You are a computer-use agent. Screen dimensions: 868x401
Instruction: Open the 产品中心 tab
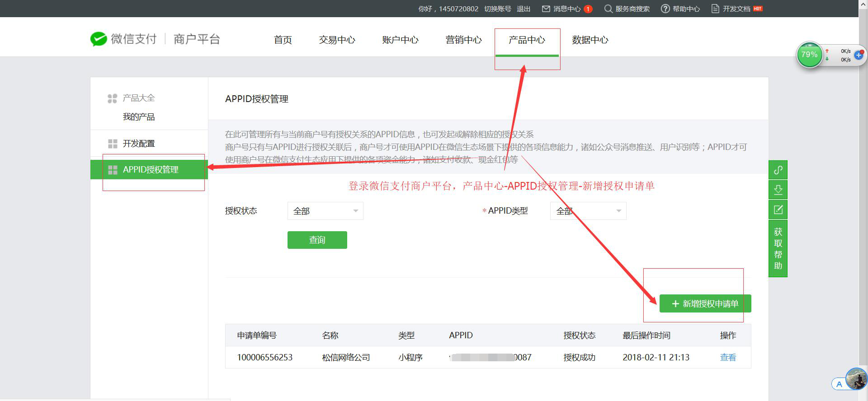(527, 40)
